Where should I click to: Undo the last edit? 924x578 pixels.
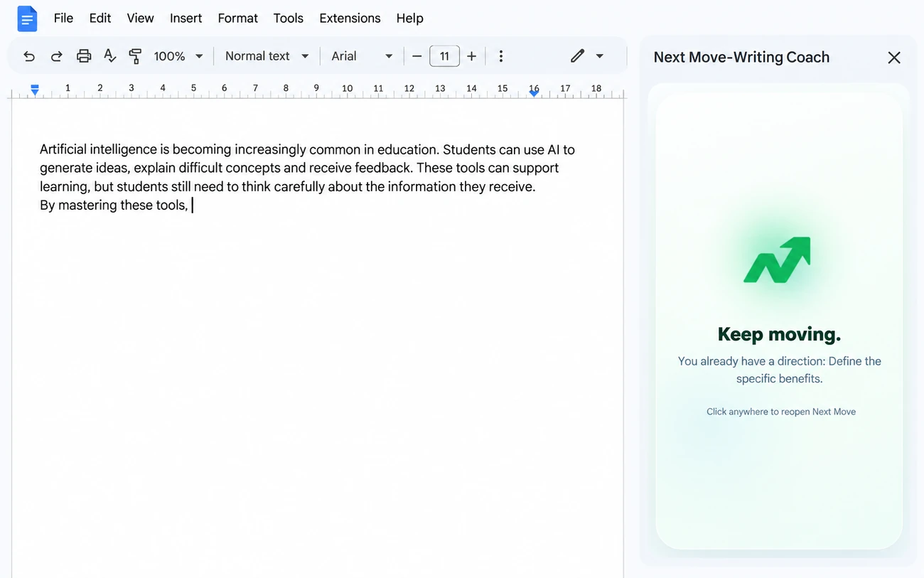tap(29, 56)
